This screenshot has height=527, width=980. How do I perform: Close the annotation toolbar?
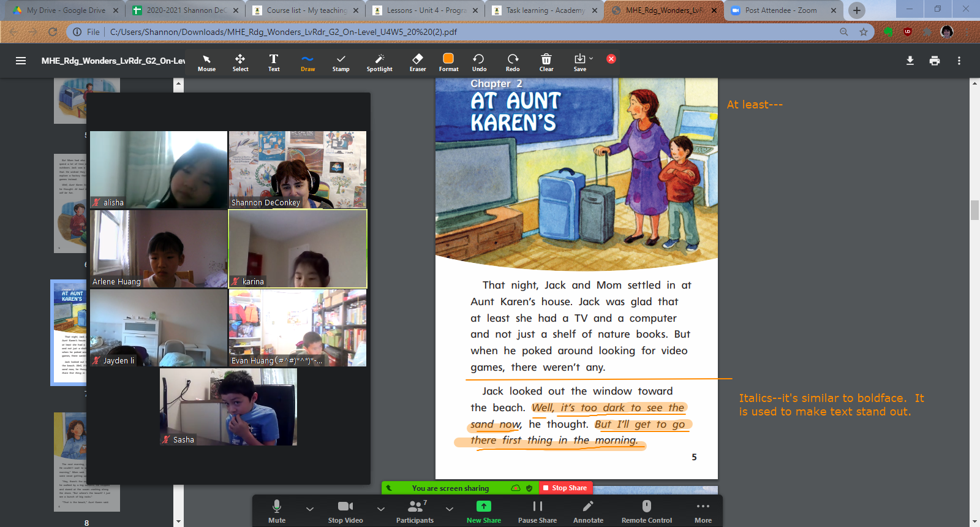tap(611, 59)
